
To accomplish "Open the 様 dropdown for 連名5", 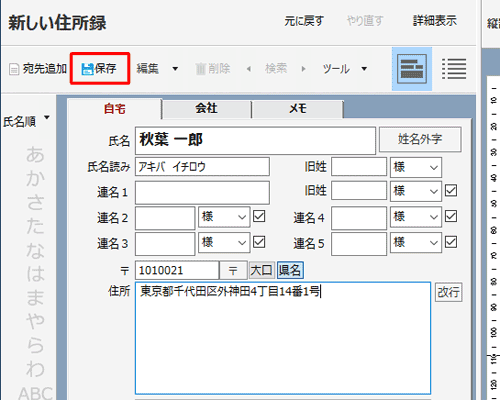I will [x=416, y=243].
